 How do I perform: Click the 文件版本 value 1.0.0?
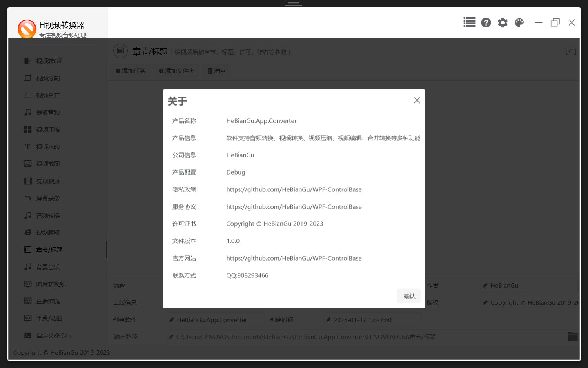(x=233, y=241)
